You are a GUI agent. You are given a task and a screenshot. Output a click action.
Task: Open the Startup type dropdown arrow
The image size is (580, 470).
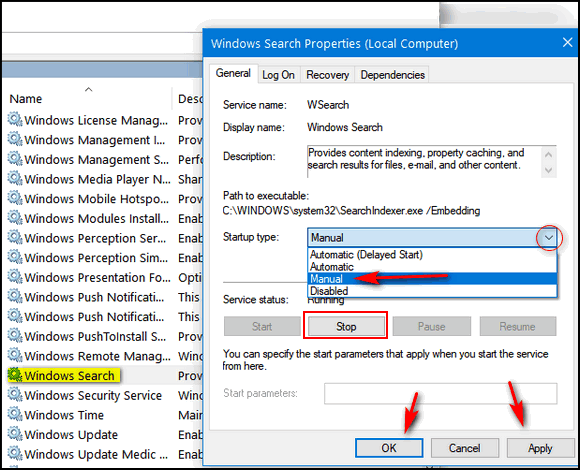(x=549, y=238)
